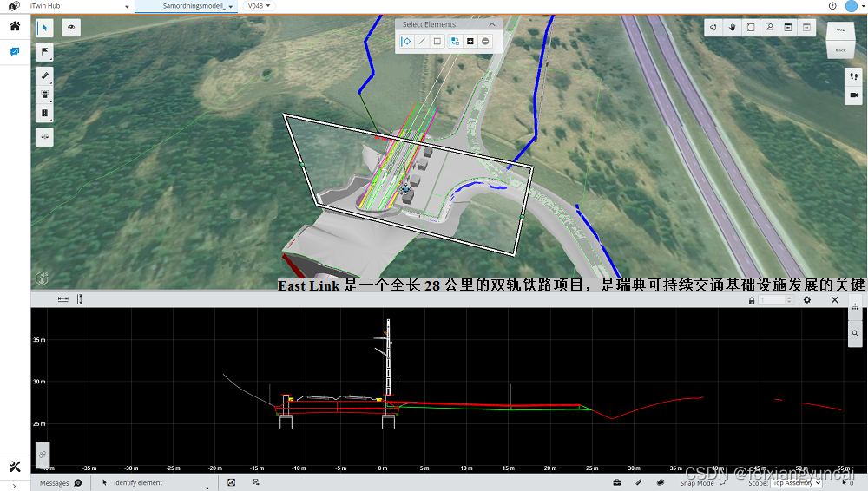Image resolution: width=868 pixels, height=491 pixels.
Task: Choose the line selection method
Action: (x=422, y=41)
